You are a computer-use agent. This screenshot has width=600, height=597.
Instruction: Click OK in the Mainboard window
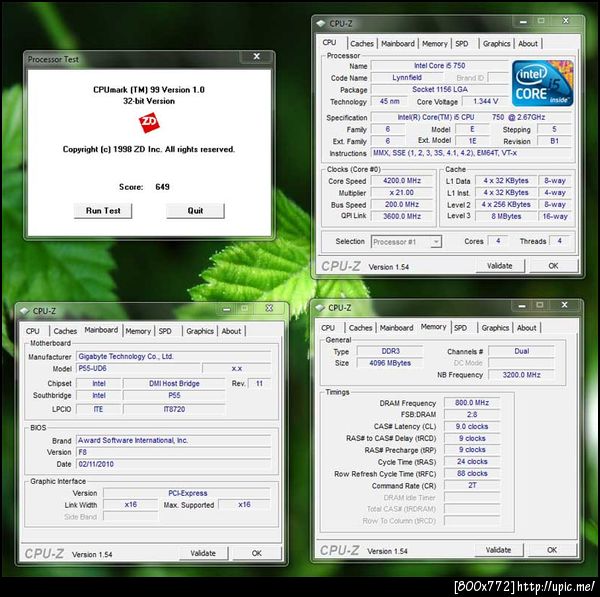pos(257,553)
